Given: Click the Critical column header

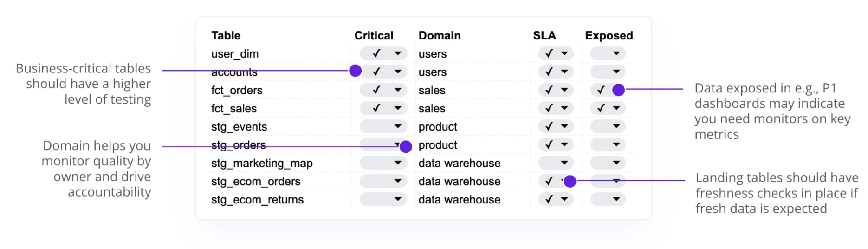Looking at the screenshot, I should (x=374, y=36).
